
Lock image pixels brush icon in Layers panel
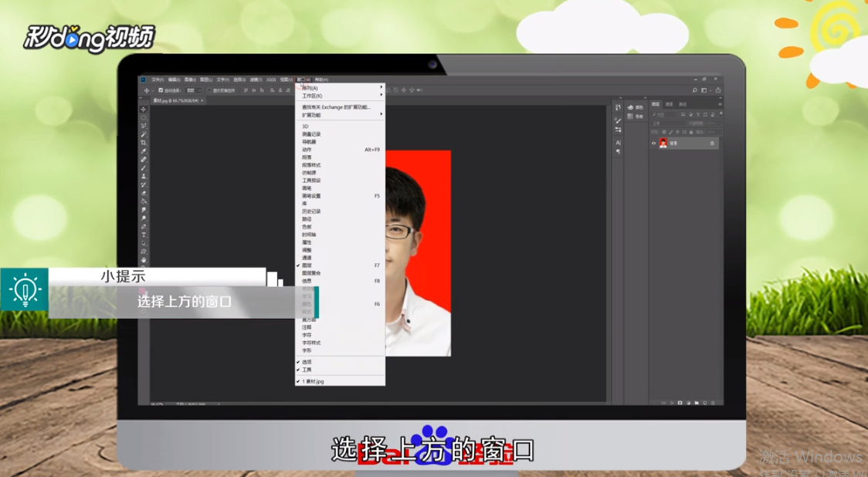(x=671, y=132)
